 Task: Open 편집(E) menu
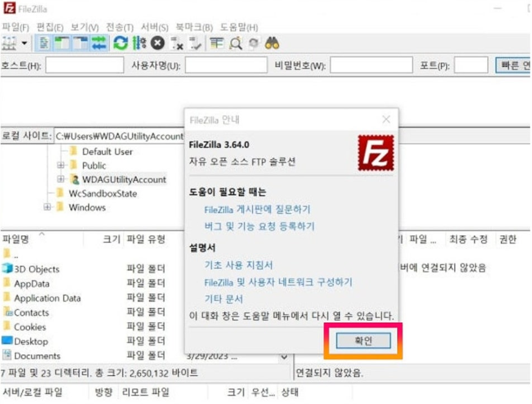pos(50,27)
